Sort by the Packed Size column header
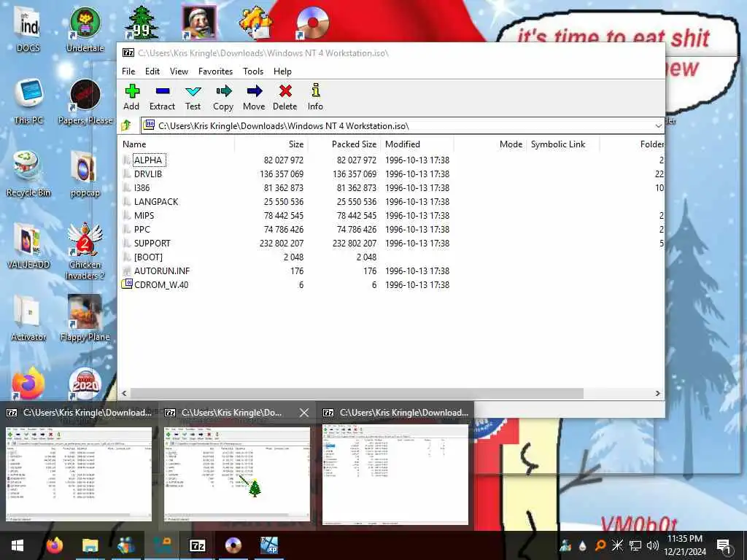This screenshot has height=560, width=747. [x=344, y=144]
